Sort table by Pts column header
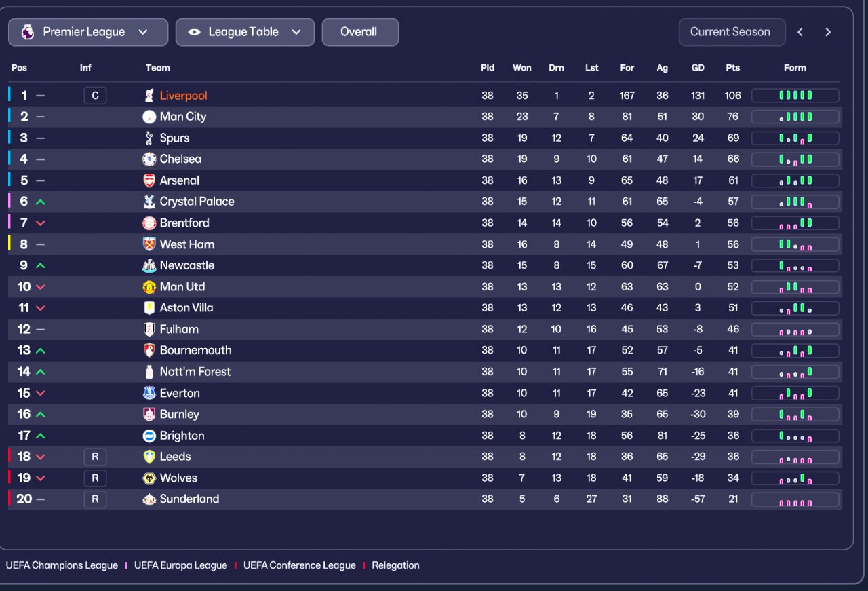Image resolution: width=868 pixels, height=591 pixels. pyautogui.click(x=732, y=68)
